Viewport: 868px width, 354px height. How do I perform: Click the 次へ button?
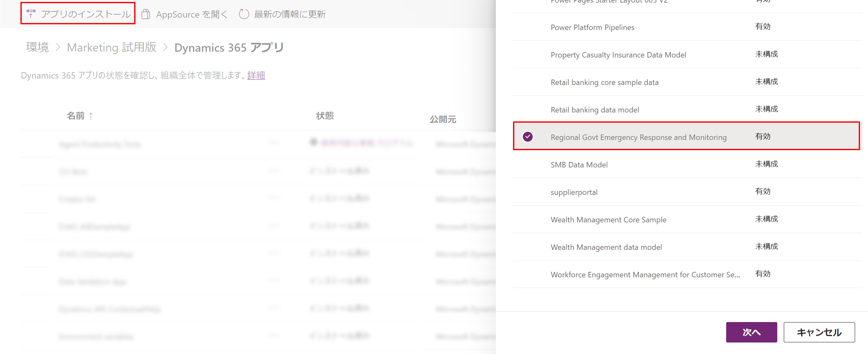click(x=751, y=332)
